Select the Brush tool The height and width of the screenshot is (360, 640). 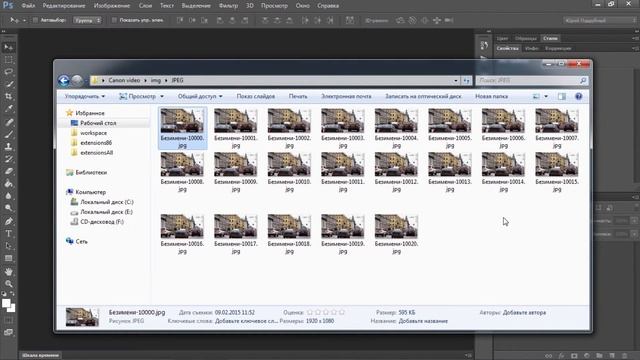(x=9, y=134)
